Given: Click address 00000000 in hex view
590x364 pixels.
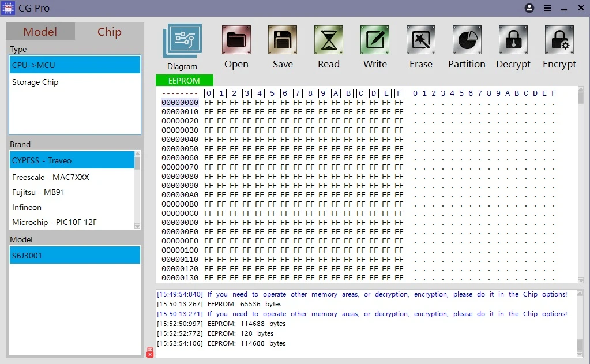Looking at the screenshot, I should coord(180,102).
